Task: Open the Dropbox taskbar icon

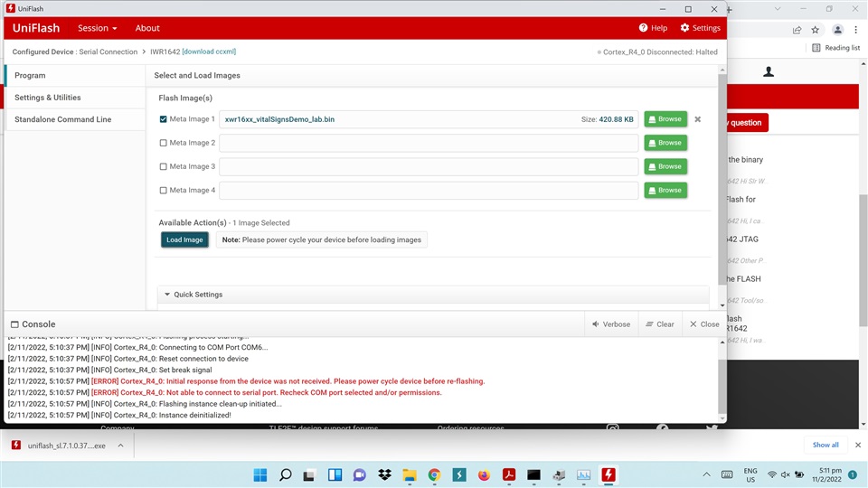Action: [x=385, y=474]
